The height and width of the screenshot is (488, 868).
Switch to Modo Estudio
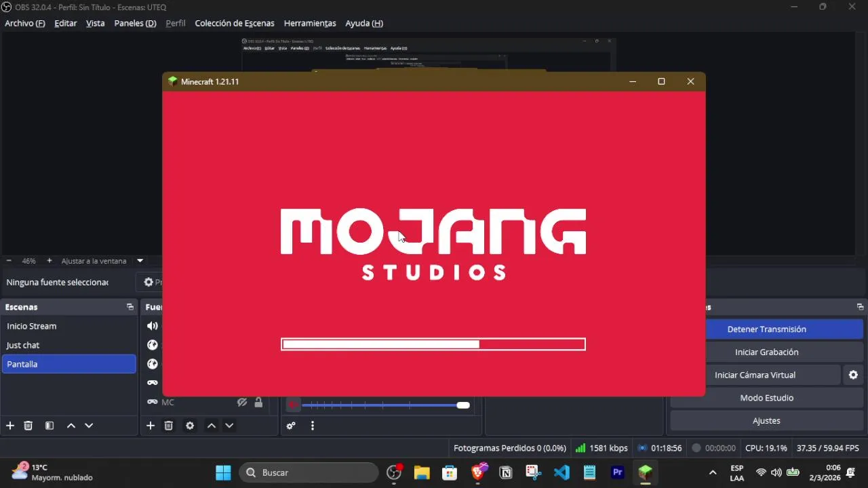coord(766,398)
